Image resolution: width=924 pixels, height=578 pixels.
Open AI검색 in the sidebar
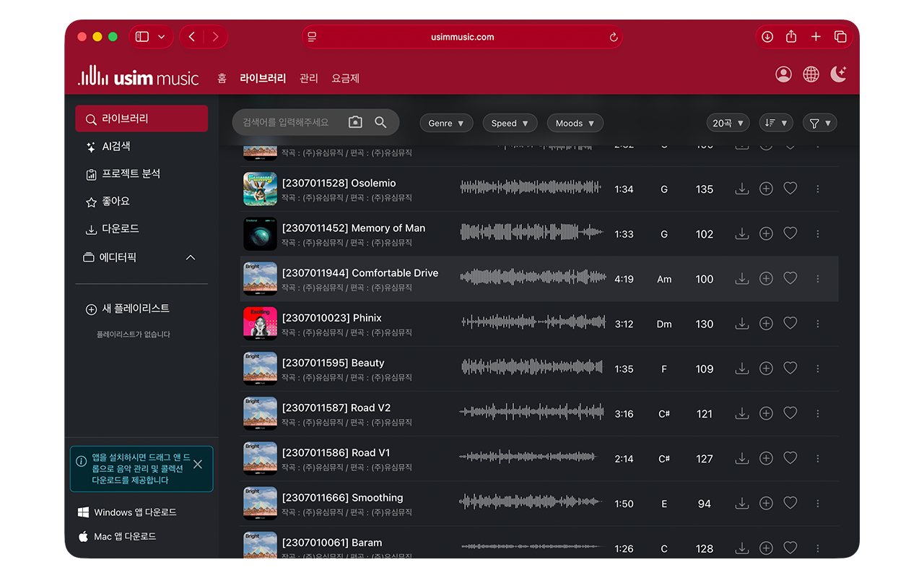(x=115, y=147)
